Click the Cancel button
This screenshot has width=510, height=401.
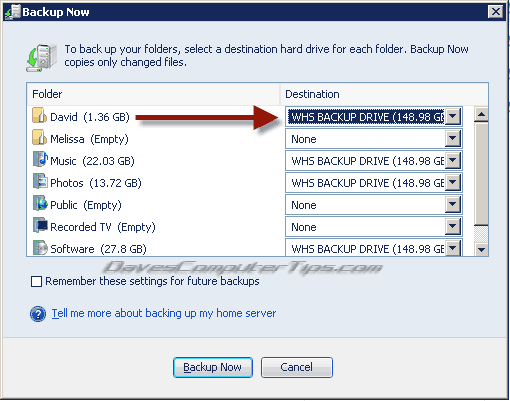click(x=297, y=367)
